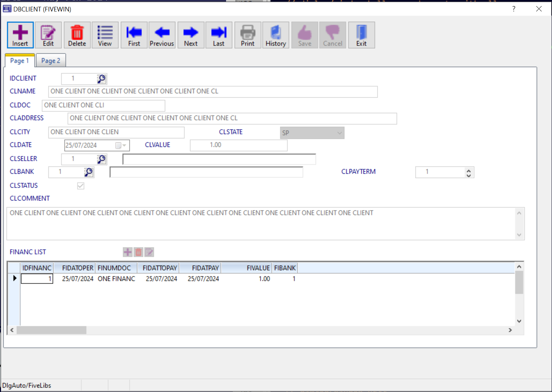Advance to Next record
552x392 pixels.
coord(191,35)
